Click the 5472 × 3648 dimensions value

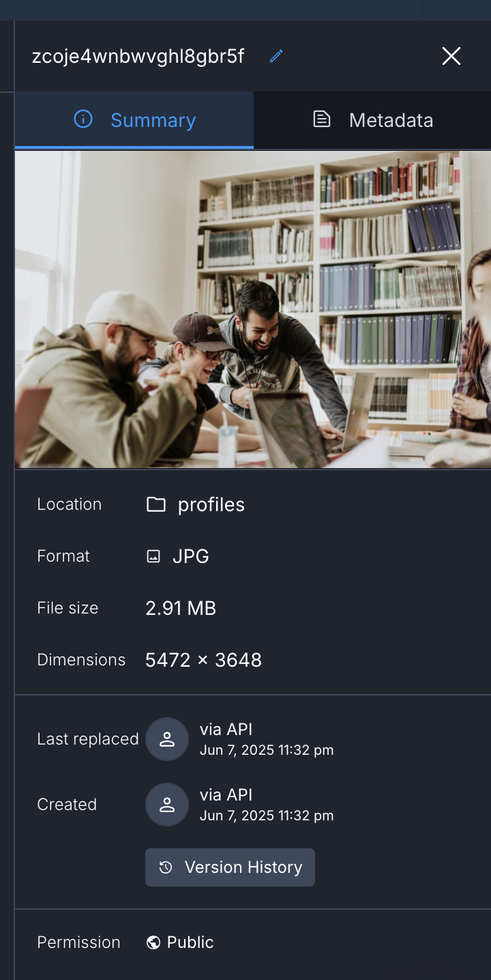(x=204, y=660)
